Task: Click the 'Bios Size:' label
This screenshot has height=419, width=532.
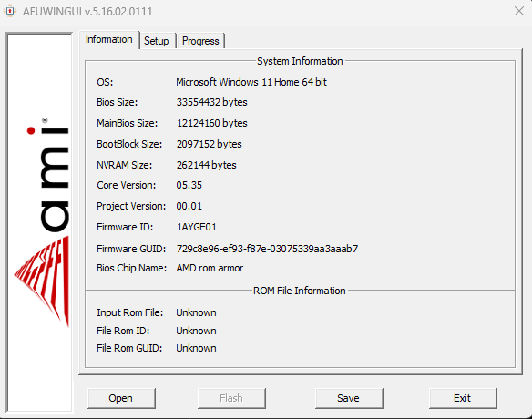Action: point(117,102)
